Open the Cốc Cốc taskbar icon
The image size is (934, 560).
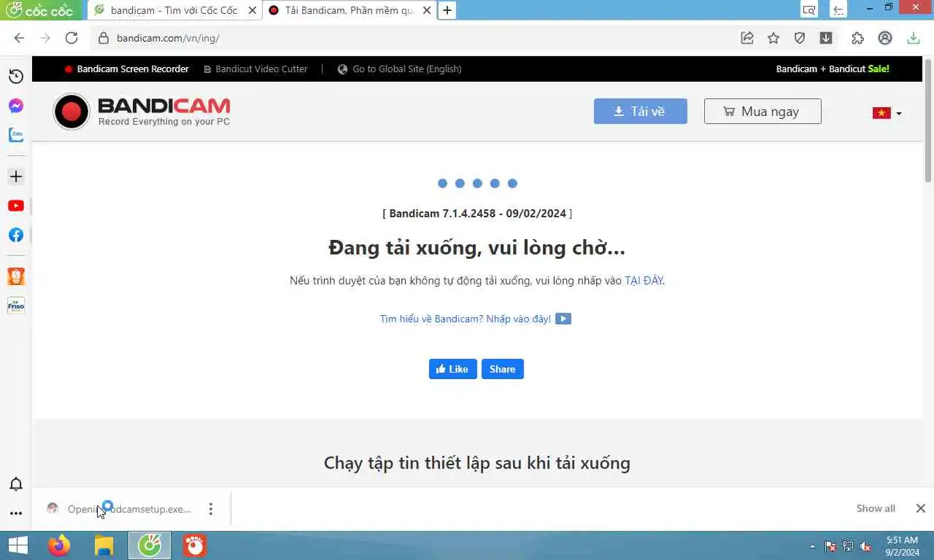150,545
